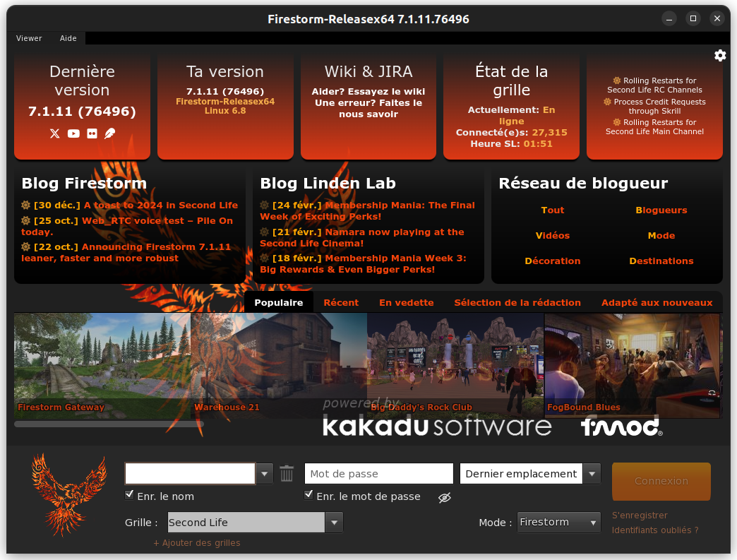
Task: Open the Aide menu
Action: [68, 38]
